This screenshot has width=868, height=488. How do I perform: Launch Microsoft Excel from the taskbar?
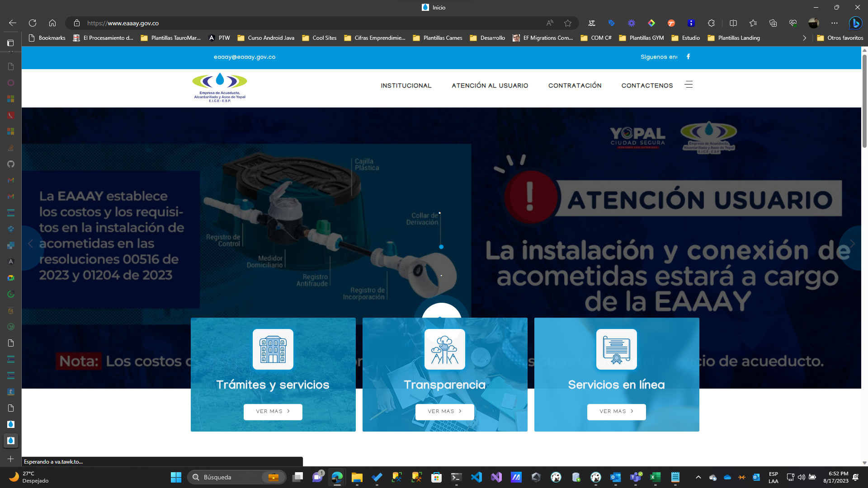point(656,477)
